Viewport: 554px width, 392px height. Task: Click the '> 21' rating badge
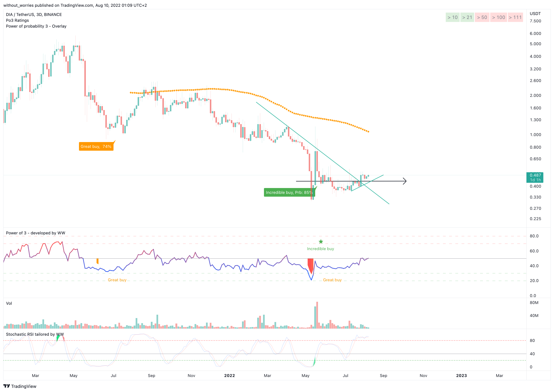[x=467, y=17]
